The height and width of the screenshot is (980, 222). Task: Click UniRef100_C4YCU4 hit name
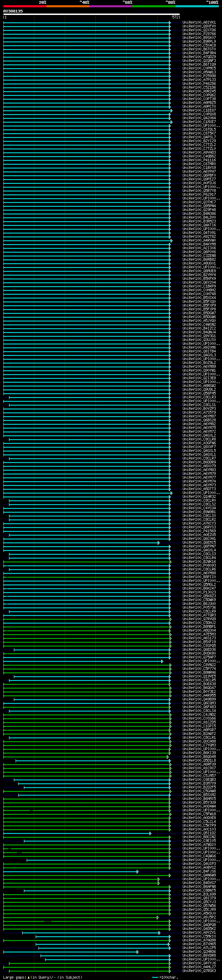[x=199, y=508]
